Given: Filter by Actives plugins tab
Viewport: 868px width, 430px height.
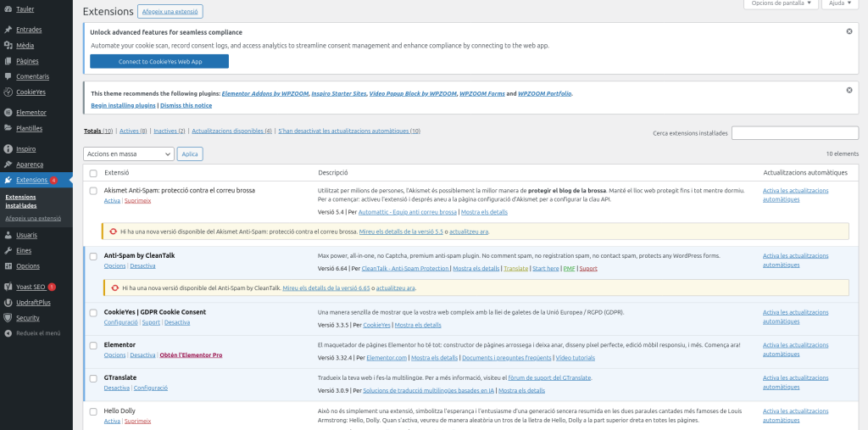Looking at the screenshot, I should coord(133,131).
